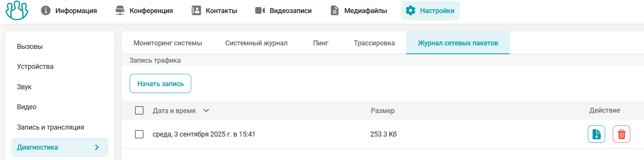Viewport: 644px width, 160px height.
Task: Switch to the Системный журнал tab
Action: (256, 43)
